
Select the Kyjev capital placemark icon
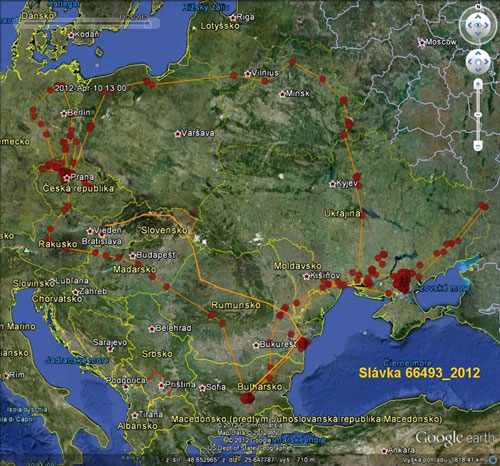coord(332,184)
